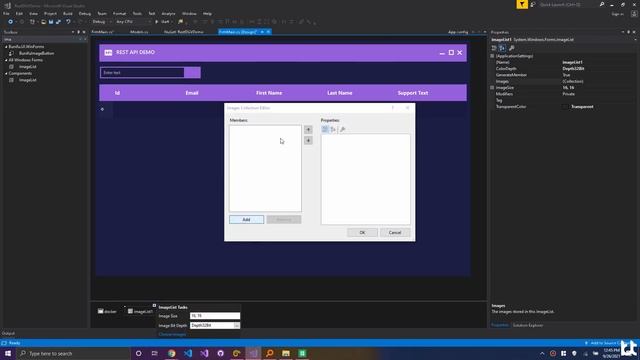Image resolution: width=640 pixels, height=360 pixels.
Task: Open the Project menu
Action: tap(50, 13)
